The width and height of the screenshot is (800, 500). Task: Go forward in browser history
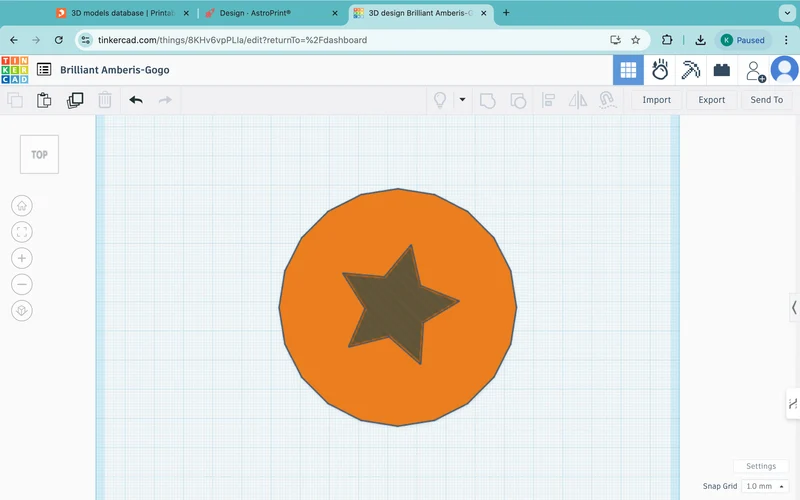tap(36, 40)
